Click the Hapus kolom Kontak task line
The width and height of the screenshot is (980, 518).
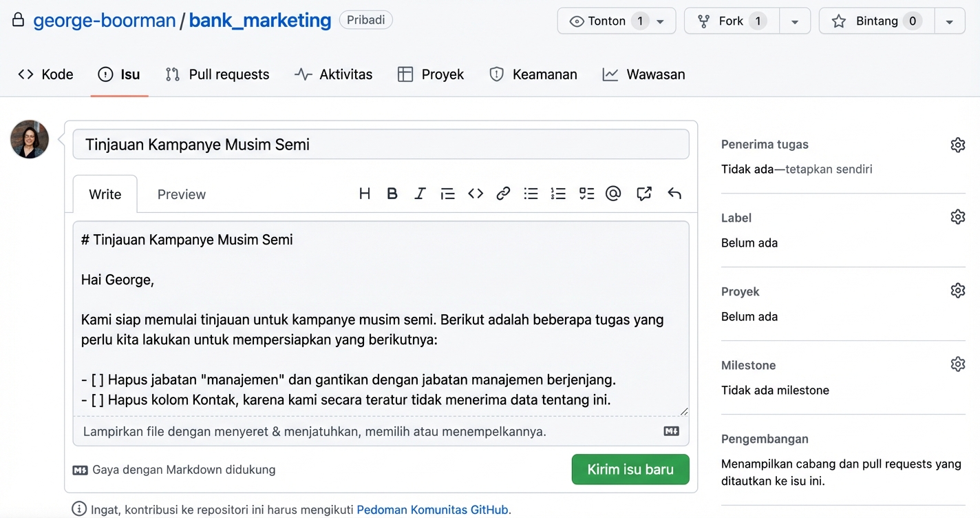coord(346,400)
